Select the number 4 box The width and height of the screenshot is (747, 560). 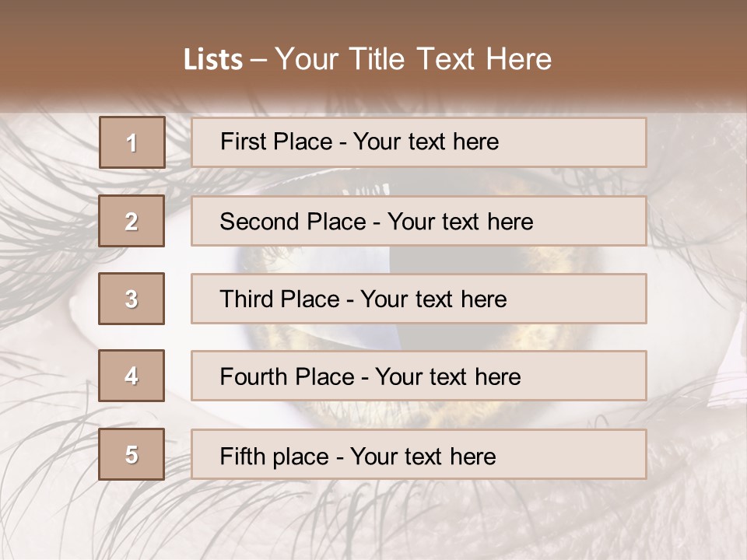point(132,376)
